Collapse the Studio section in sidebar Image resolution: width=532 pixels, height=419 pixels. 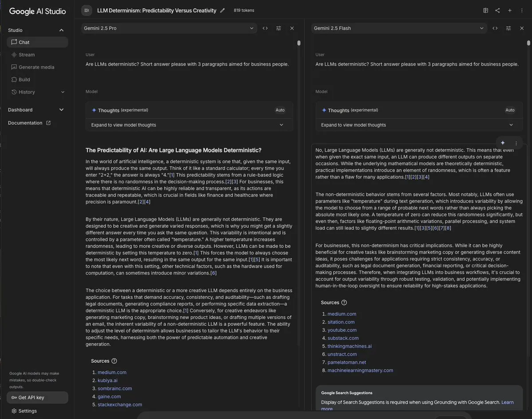pyautogui.click(x=61, y=30)
